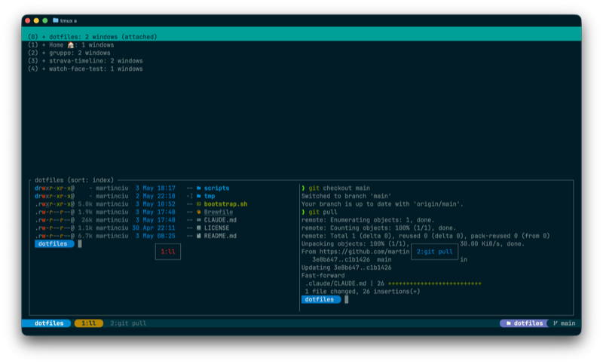Click the blue 'dotfiles' prompt in left pane
The height and width of the screenshot is (364, 603).
(54, 243)
